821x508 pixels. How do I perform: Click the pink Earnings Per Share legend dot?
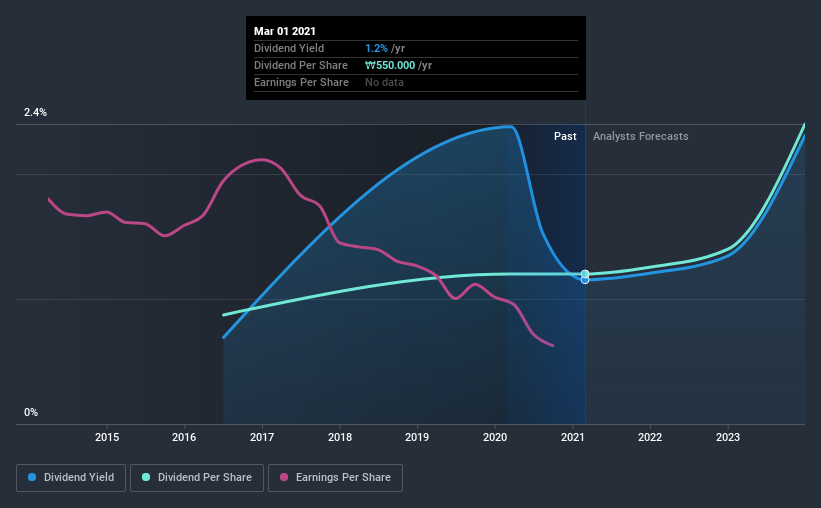[284, 478]
